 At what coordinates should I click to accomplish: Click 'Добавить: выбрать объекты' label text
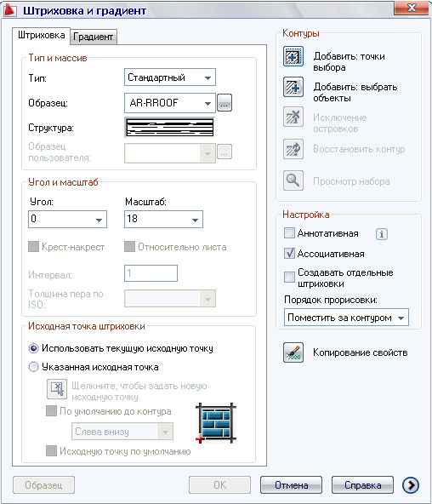[x=355, y=92]
